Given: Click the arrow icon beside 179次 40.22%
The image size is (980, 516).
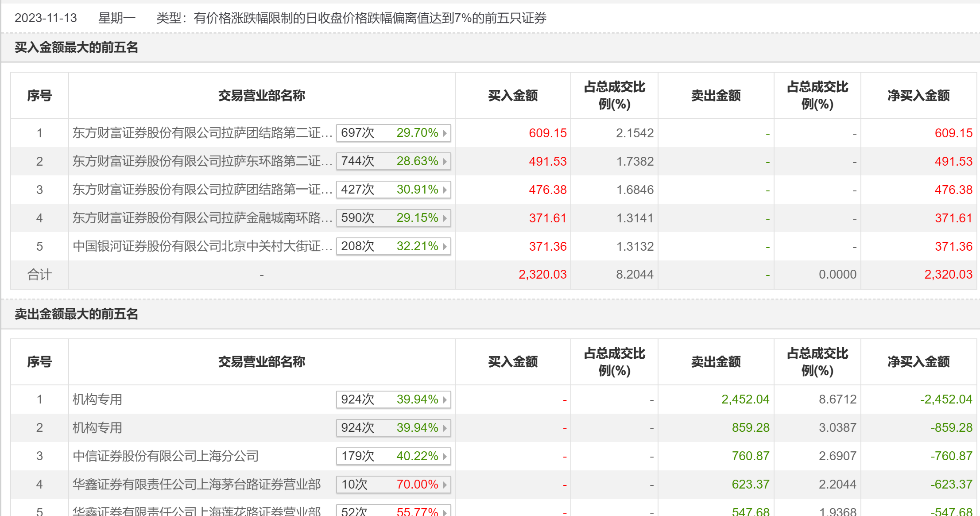Looking at the screenshot, I should [x=445, y=456].
